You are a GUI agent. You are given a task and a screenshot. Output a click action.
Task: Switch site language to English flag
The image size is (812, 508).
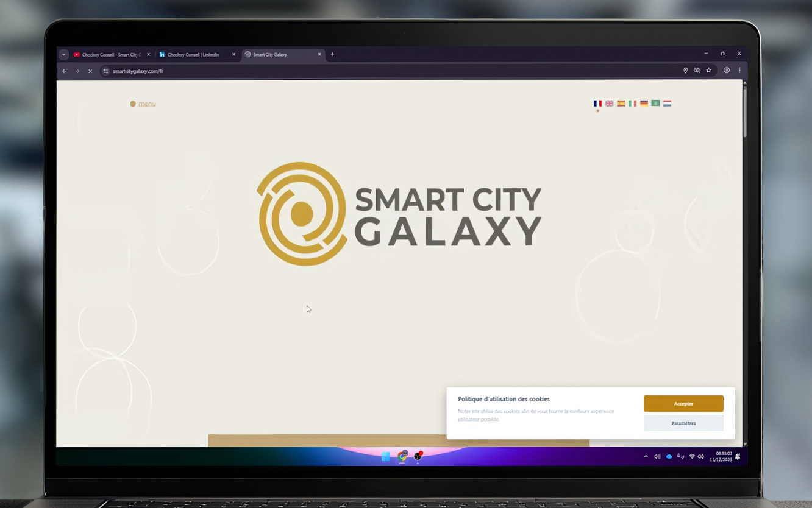(609, 104)
